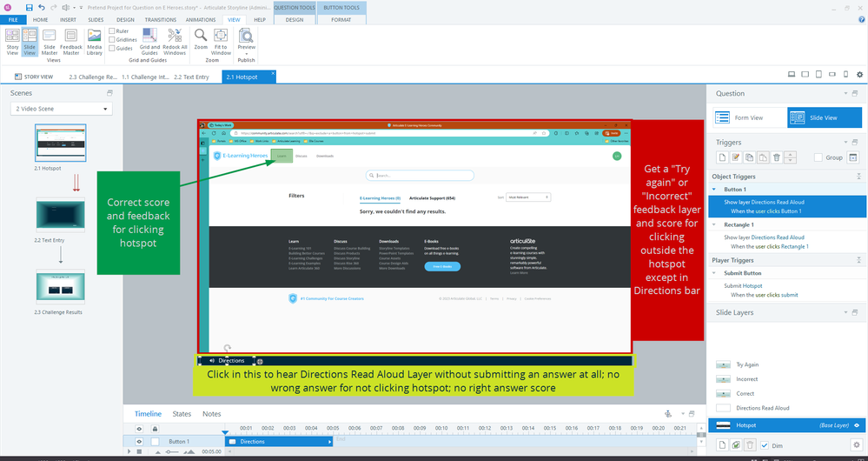Edit the selected trigger

pyautogui.click(x=736, y=157)
